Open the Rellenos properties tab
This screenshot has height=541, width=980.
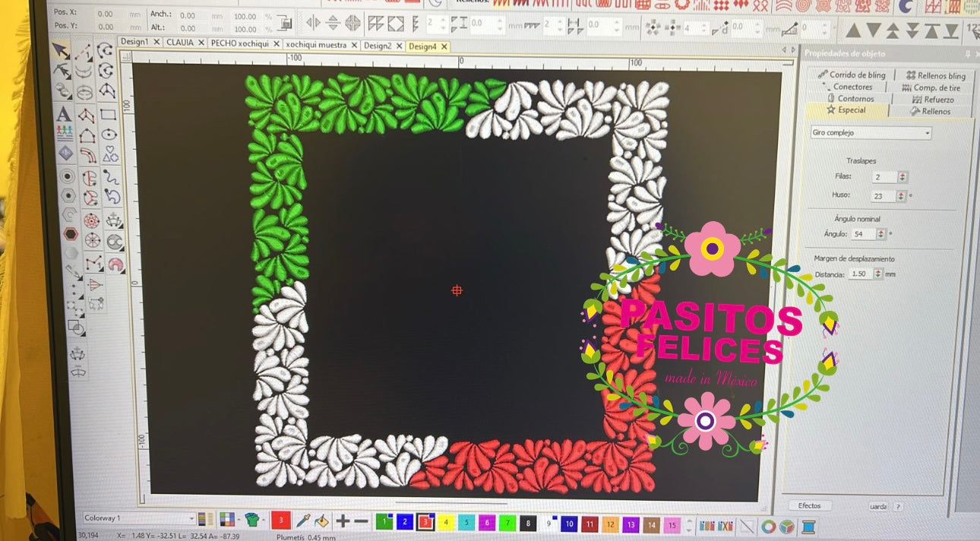[x=930, y=111]
